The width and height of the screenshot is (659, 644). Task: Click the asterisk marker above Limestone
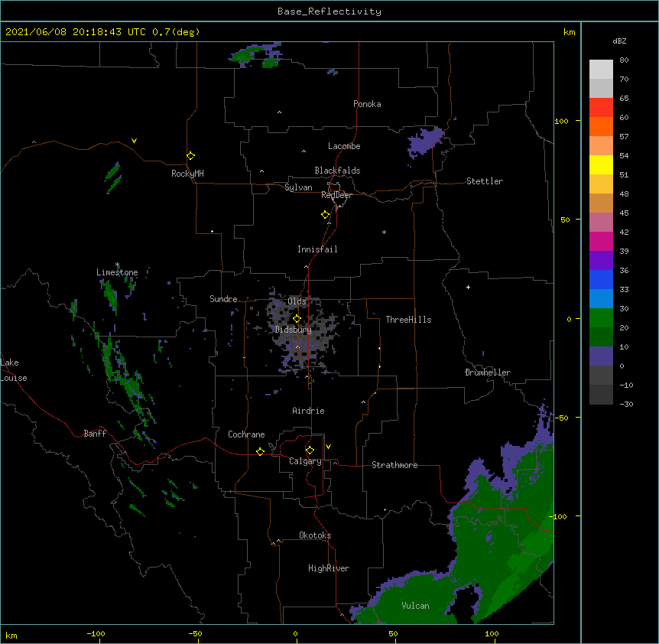117,265
